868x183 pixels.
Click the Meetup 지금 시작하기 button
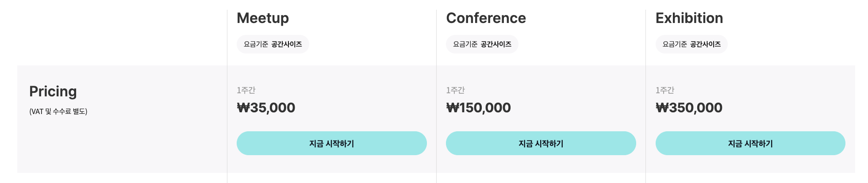pyautogui.click(x=331, y=143)
